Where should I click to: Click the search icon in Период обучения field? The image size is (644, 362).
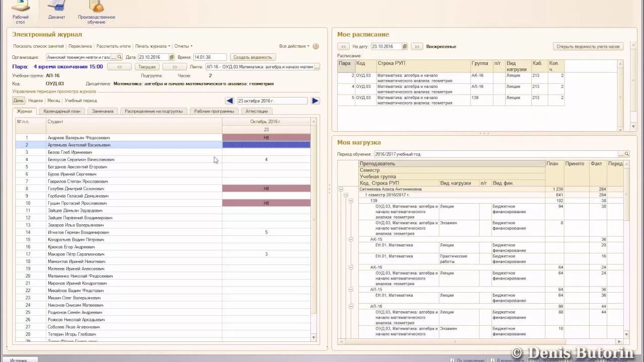(627, 154)
